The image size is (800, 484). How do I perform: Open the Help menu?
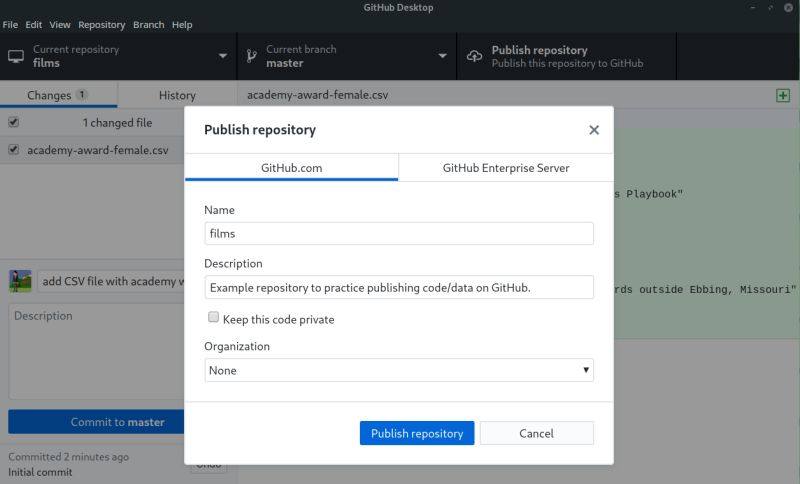click(x=182, y=25)
